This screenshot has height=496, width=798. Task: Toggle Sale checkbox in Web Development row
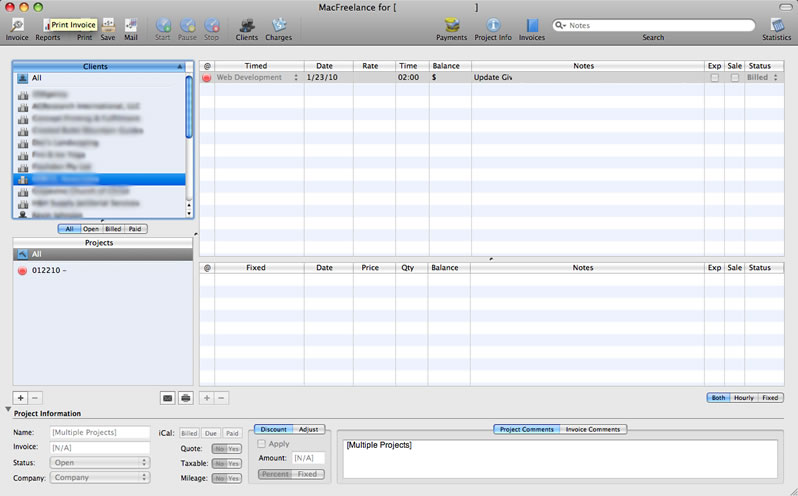[734, 78]
